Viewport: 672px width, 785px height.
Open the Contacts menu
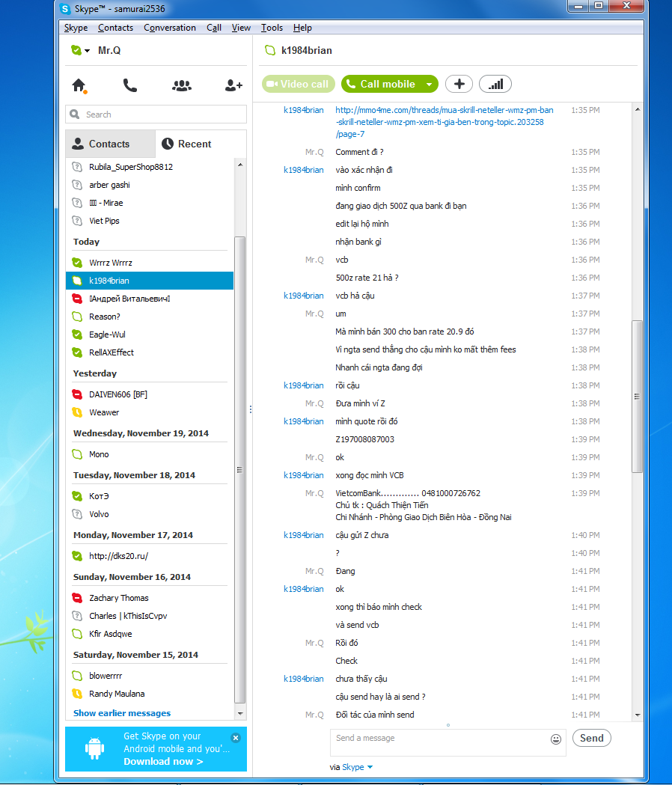pyautogui.click(x=115, y=28)
